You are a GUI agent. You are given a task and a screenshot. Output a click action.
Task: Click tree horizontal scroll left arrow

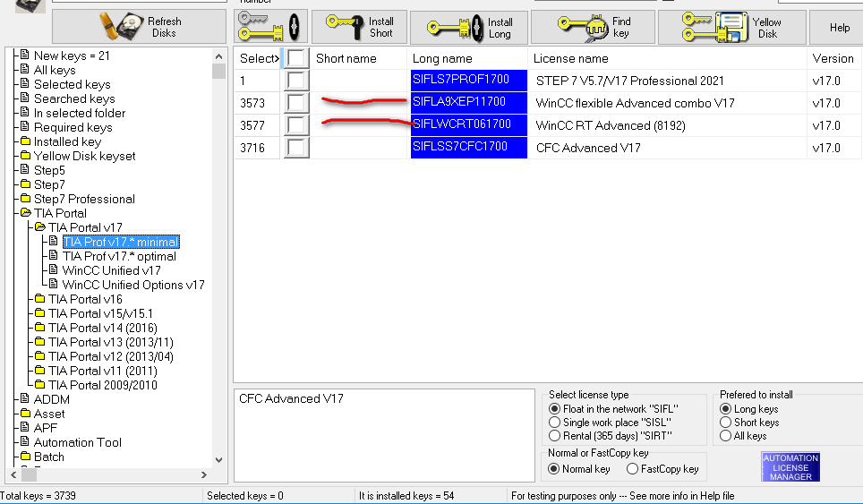13,474
